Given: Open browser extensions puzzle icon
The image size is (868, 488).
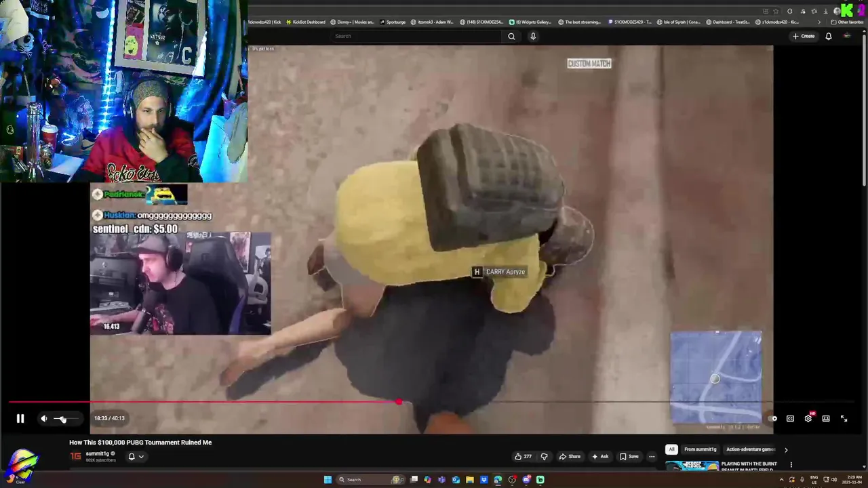Looking at the screenshot, I should 790,11.
